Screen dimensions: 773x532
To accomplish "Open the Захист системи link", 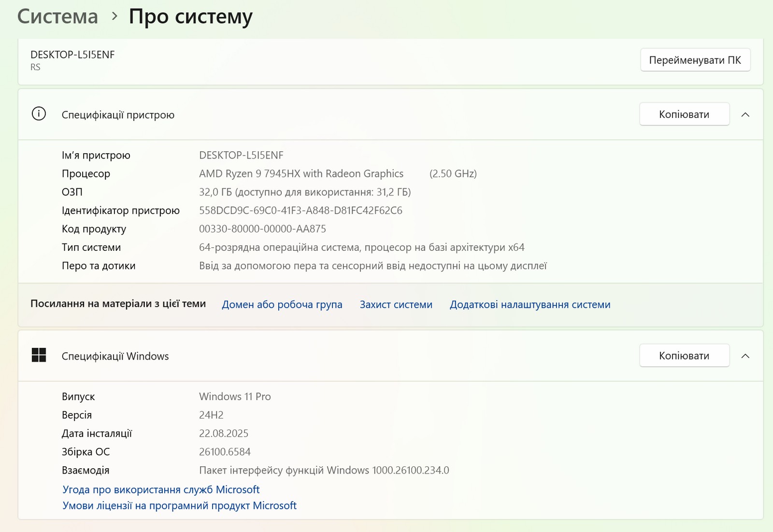I will point(396,304).
